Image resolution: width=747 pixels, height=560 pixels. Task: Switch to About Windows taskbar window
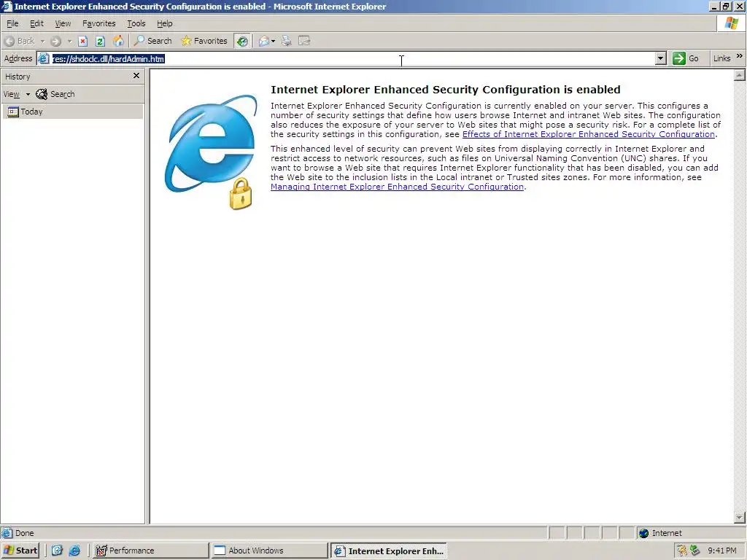coord(270,551)
